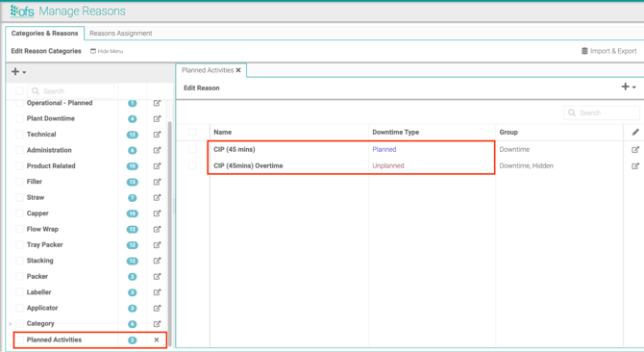Open the edit icon for Flow Wrap
Screen dimensions: 644x352
tap(157, 229)
